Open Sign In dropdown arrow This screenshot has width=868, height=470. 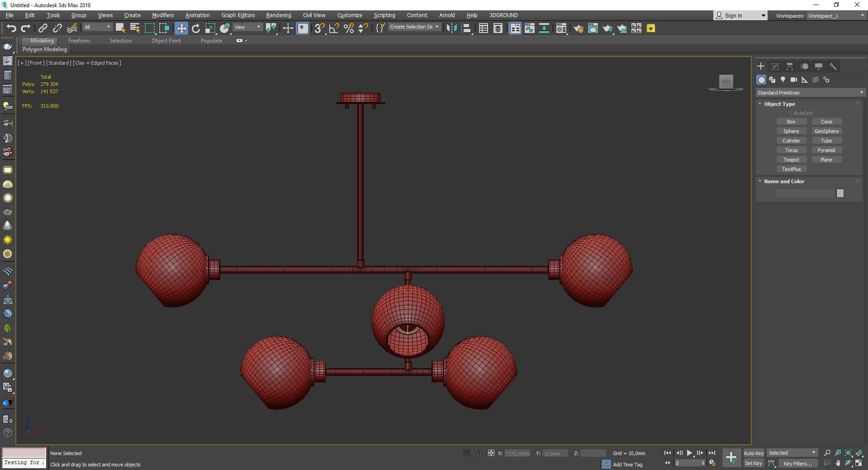tap(764, 16)
